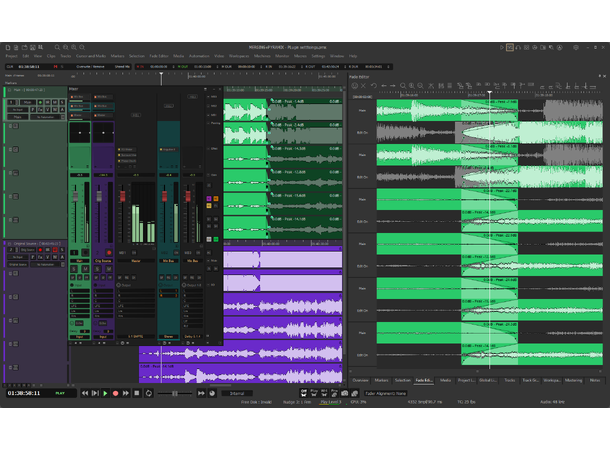Pin the Fade Editor panel

[599, 76]
